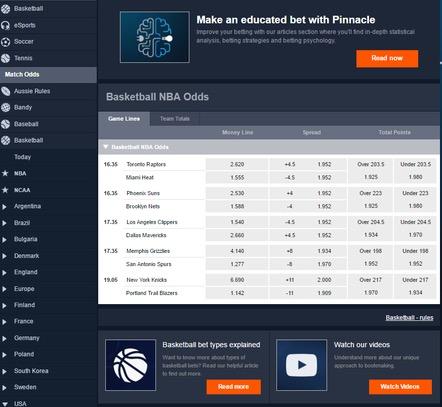Click the Portland Trail Blazers team name
442x407 pixels.
152,293
